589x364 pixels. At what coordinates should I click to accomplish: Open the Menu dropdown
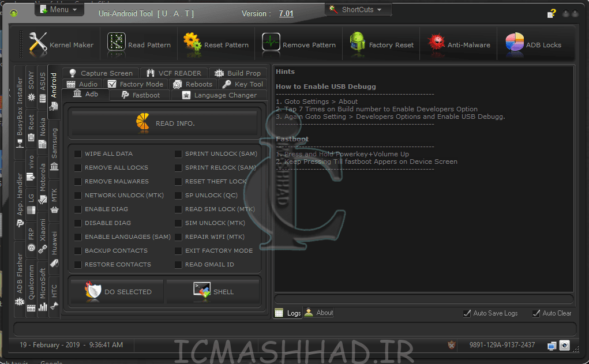59,9
